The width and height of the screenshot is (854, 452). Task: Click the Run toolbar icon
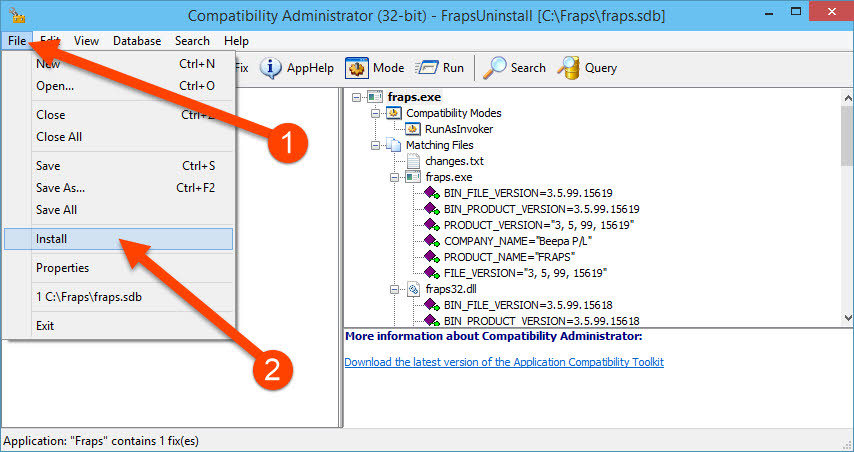(427, 68)
